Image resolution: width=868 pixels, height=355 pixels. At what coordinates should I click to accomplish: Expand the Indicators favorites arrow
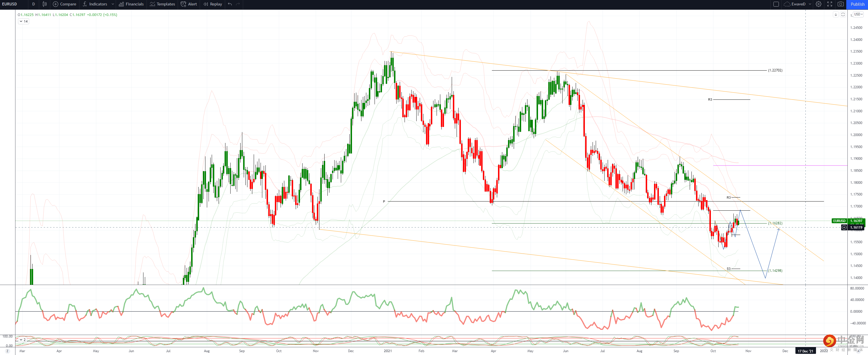113,4
